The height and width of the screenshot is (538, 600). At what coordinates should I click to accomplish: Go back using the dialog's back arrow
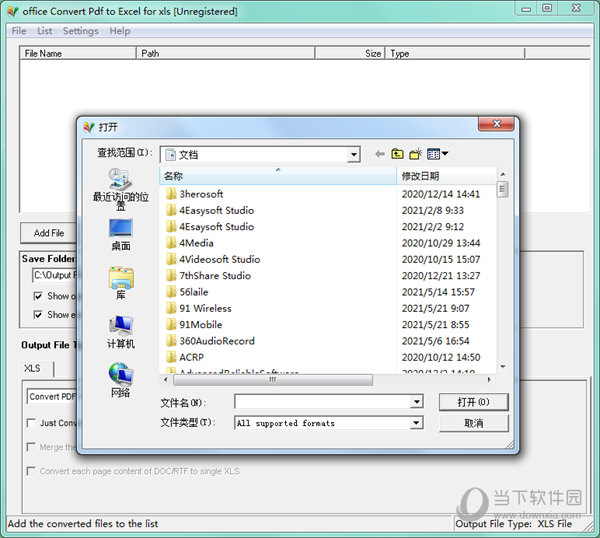click(x=380, y=154)
